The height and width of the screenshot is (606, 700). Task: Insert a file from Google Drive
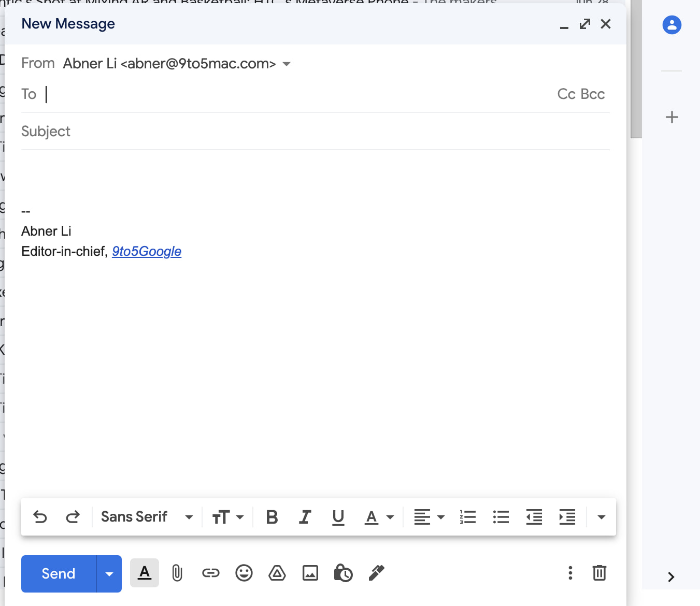click(x=277, y=573)
